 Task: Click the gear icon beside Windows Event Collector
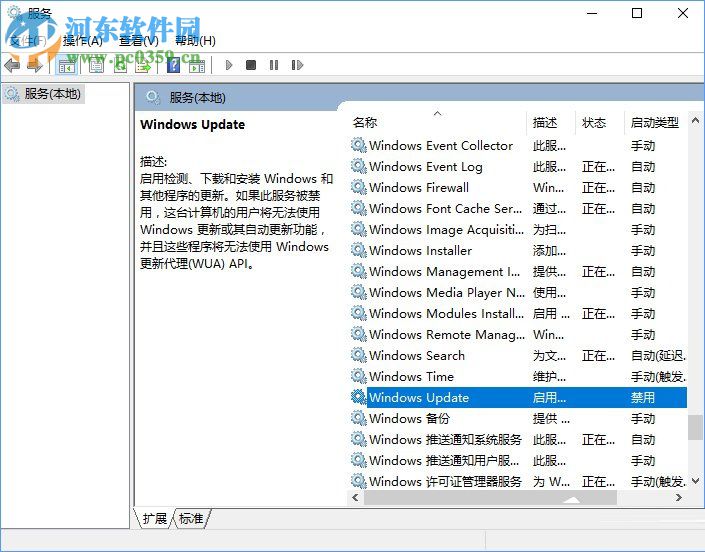358,145
